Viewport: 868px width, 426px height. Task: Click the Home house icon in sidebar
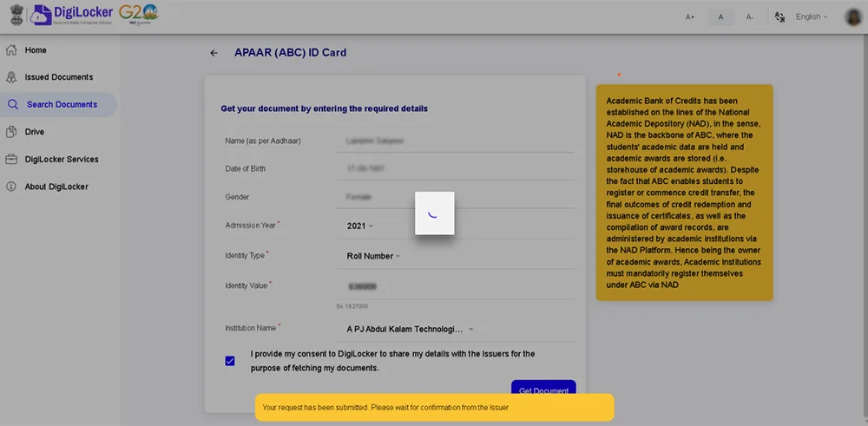(10, 50)
